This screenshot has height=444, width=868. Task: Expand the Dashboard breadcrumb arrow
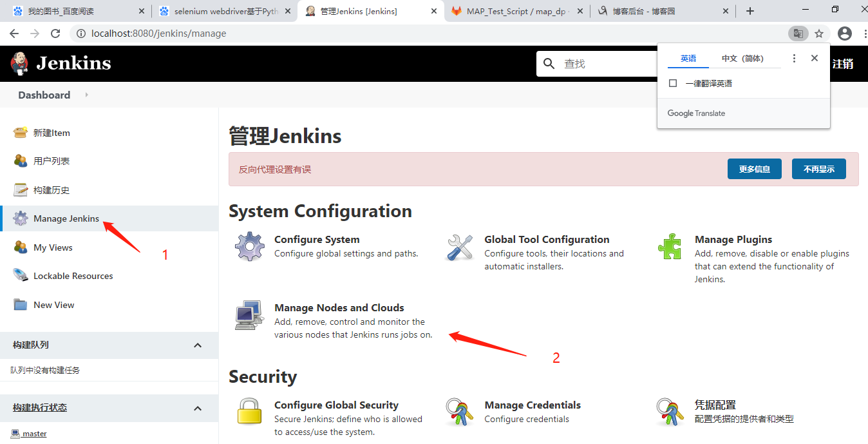pyautogui.click(x=86, y=95)
